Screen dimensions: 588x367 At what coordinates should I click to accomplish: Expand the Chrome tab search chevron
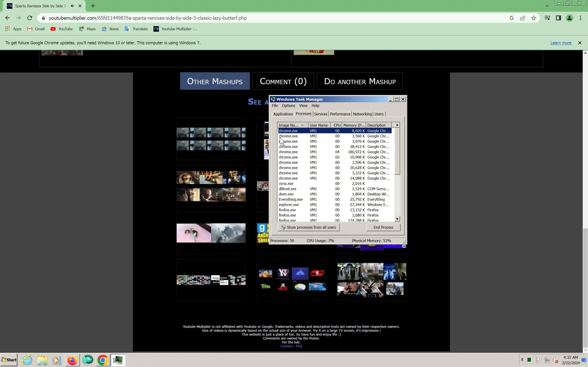point(547,6)
